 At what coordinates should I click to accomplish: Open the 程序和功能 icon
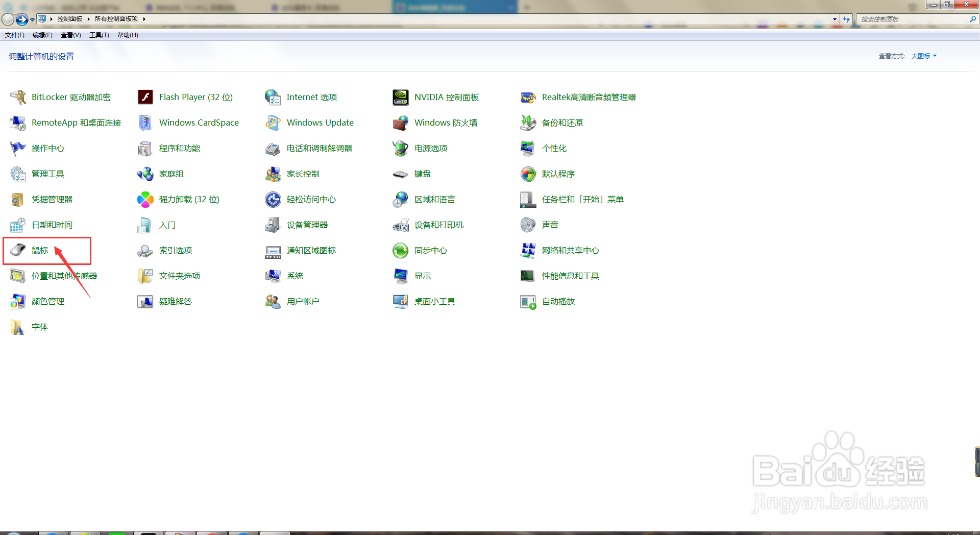[x=145, y=148]
